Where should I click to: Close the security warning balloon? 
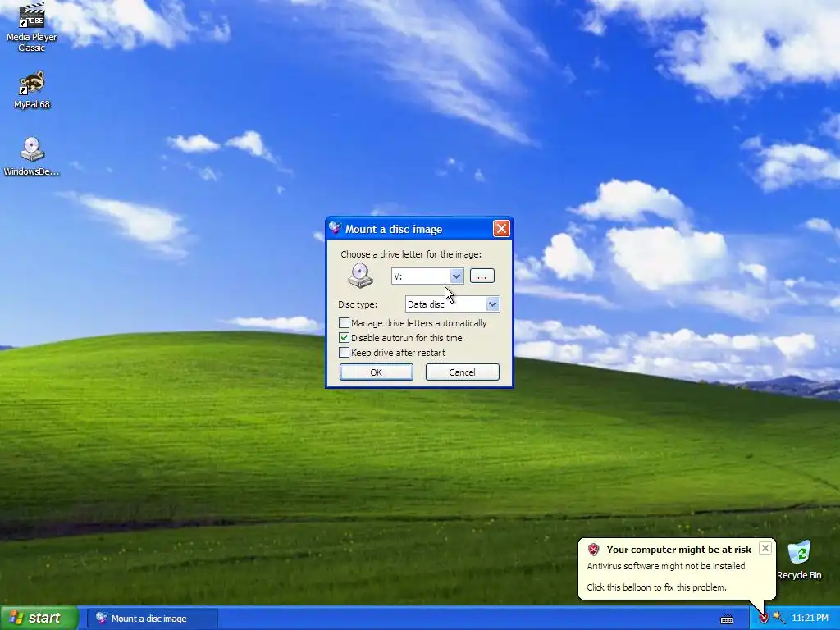[765, 548]
